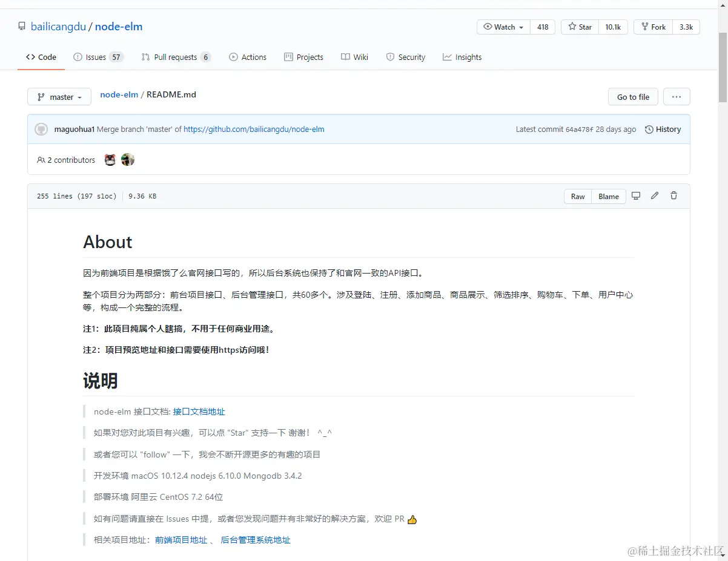Click the play icon on the Actions tab

(x=233, y=57)
